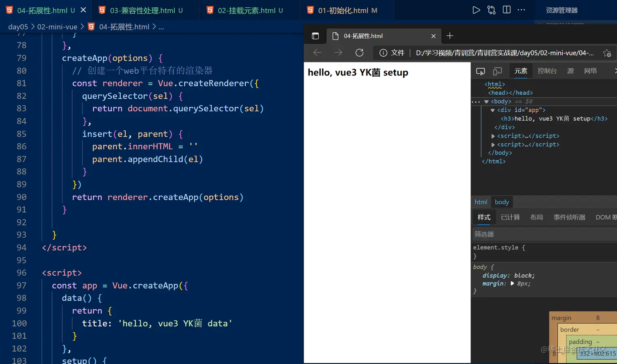Screen dimensions: 617x364
Task: Open the 控制台 DevTools tab
Action: (x=547, y=71)
